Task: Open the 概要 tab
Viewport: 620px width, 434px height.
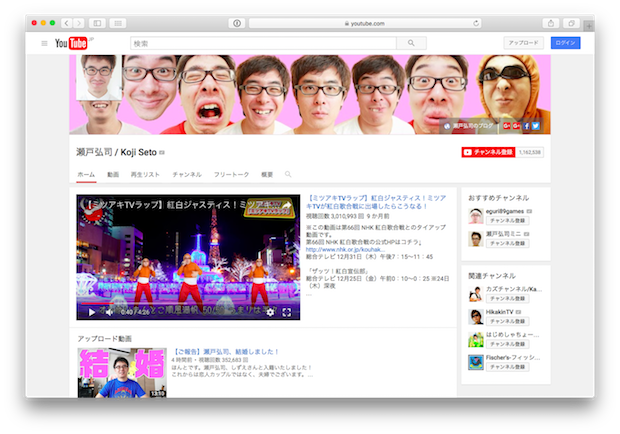Action: (x=267, y=175)
